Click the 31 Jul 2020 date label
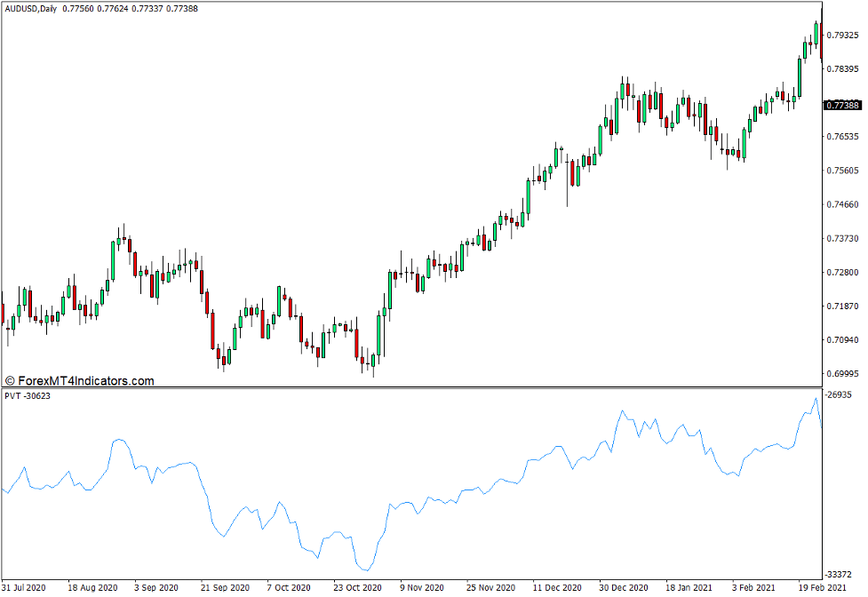868x597 pixels. coord(25,588)
